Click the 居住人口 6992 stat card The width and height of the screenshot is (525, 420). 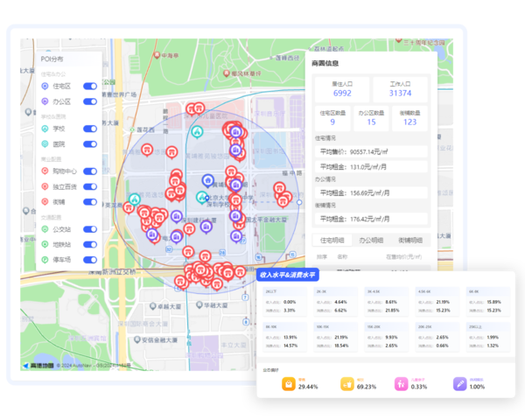(x=342, y=89)
